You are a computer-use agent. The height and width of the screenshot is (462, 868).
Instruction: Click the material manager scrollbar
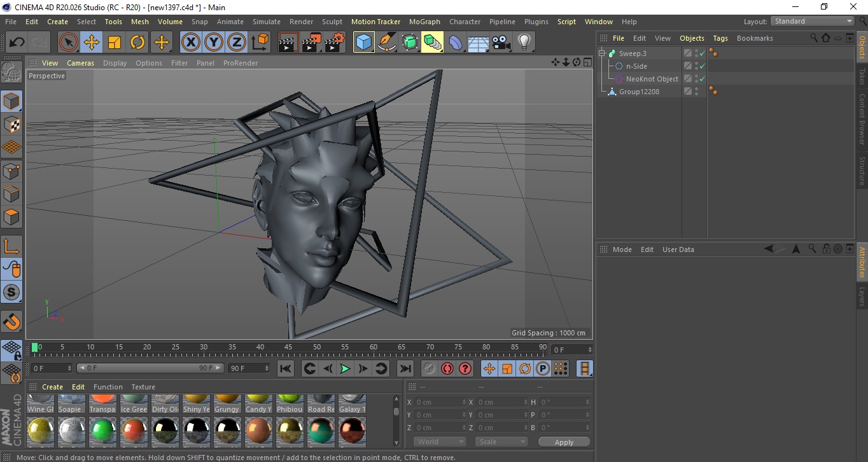pos(396,412)
